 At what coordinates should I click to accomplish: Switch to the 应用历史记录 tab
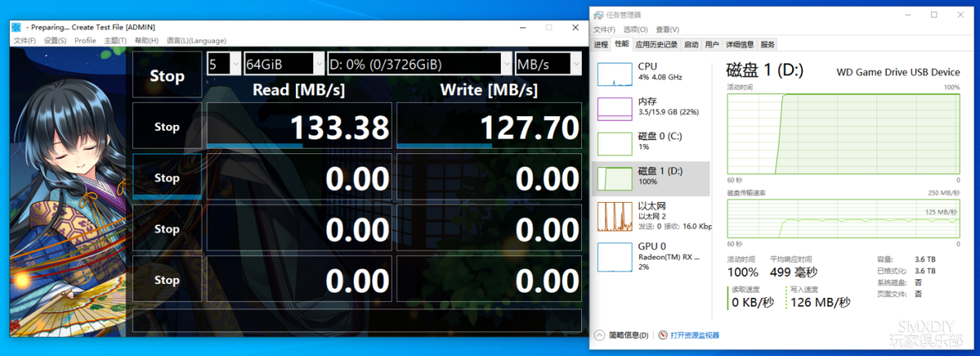coord(656,44)
